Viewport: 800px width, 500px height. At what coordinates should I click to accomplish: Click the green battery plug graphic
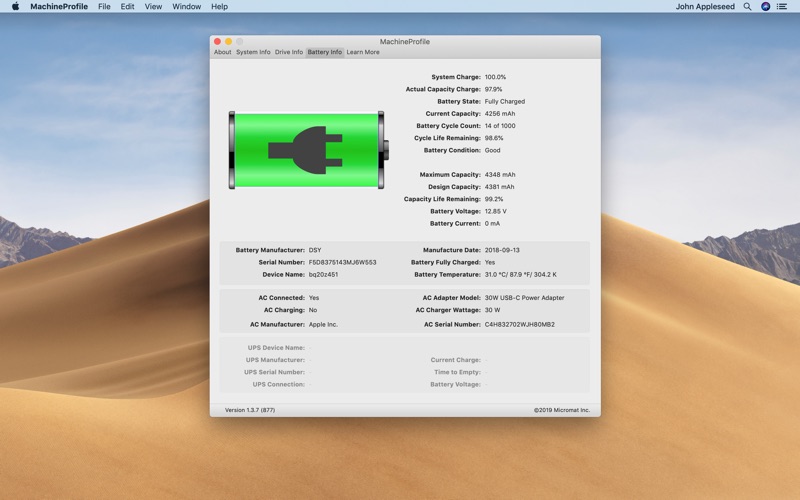click(x=309, y=150)
